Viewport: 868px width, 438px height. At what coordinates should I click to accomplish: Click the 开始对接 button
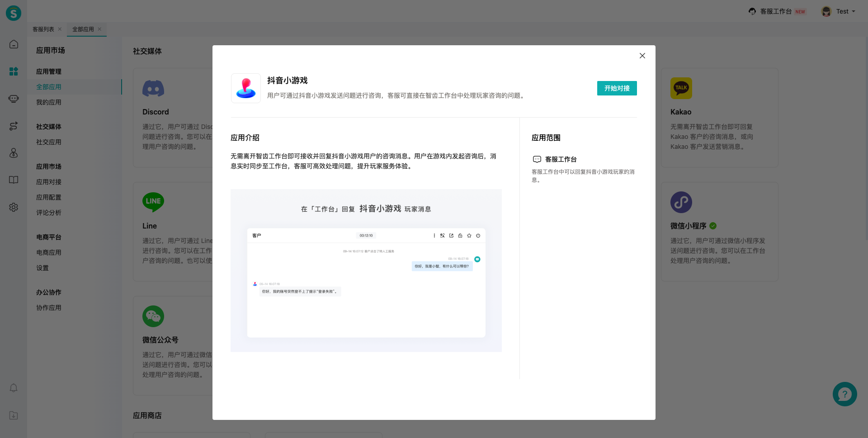coord(617,88)
